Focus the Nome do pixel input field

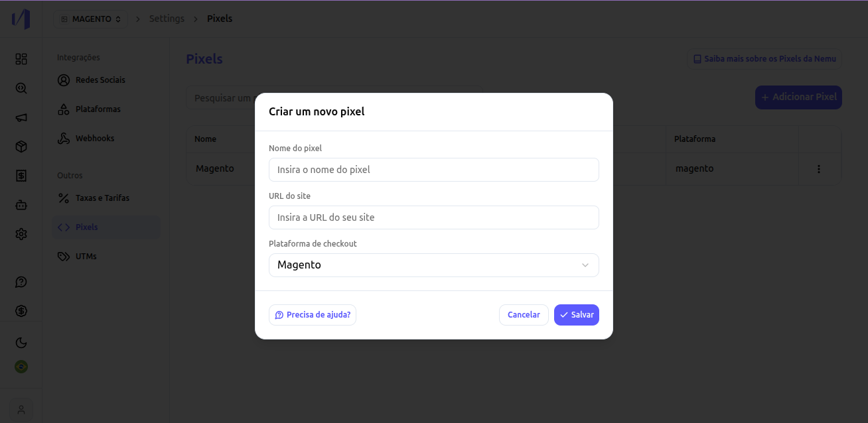pos(434,170)
